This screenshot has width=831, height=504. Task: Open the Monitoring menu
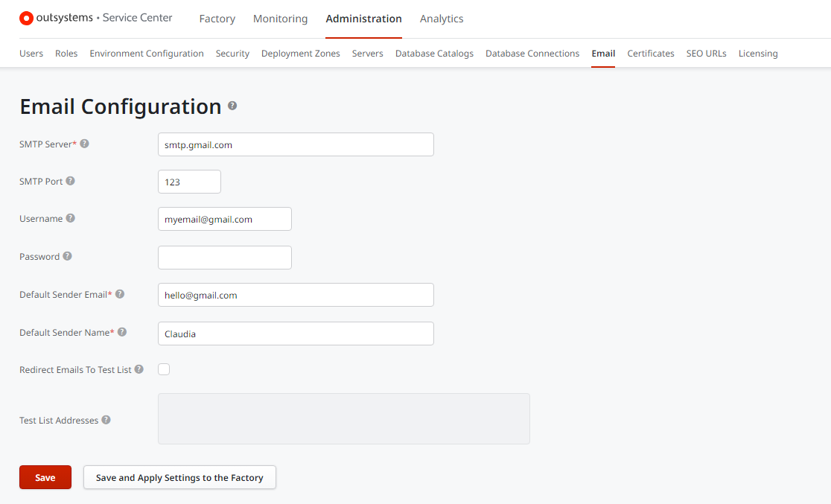(x=281, y=19)
